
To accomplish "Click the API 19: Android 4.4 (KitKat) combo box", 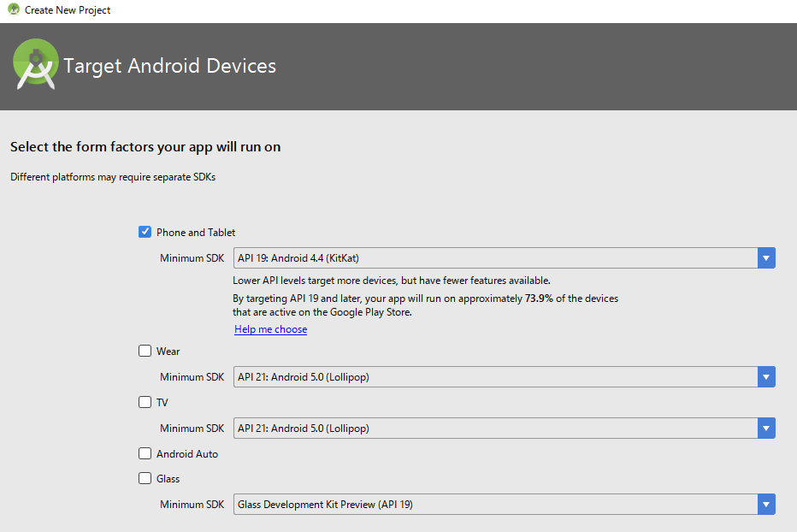I will (x=504, y=257).
